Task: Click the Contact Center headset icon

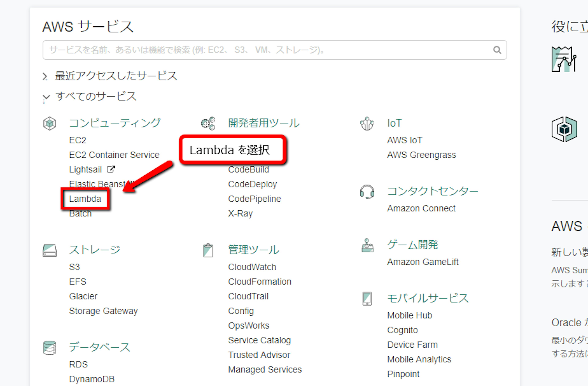Action: (367, 192)
